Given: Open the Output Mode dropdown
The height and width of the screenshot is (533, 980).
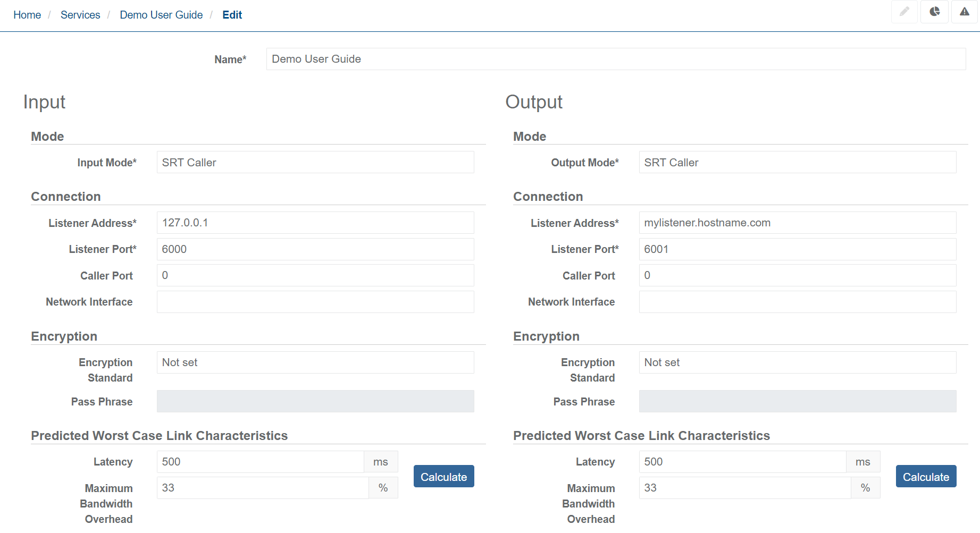Looking at the screenshot, I should (797, 163).
